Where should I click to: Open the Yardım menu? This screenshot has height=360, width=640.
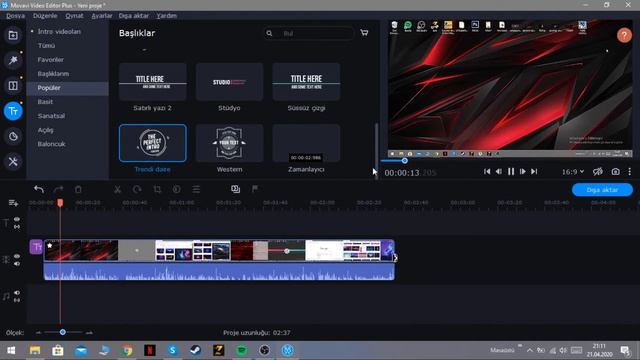click(167, 16)
